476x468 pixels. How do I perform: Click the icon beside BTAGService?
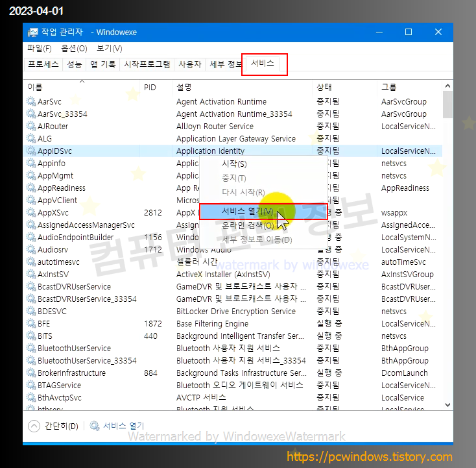pos(31,385)
